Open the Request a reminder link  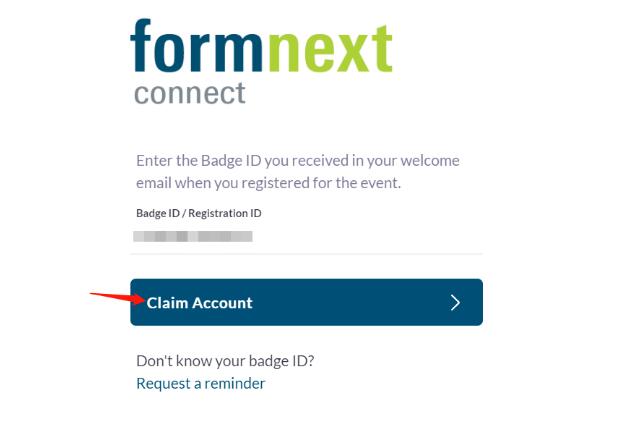click(x=200, y=383)
